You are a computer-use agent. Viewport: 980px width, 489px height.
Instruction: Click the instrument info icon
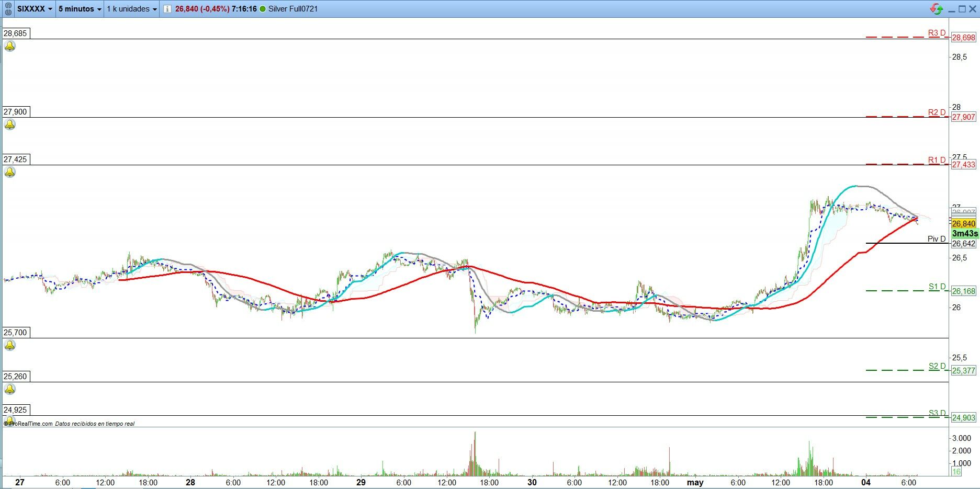167,9
